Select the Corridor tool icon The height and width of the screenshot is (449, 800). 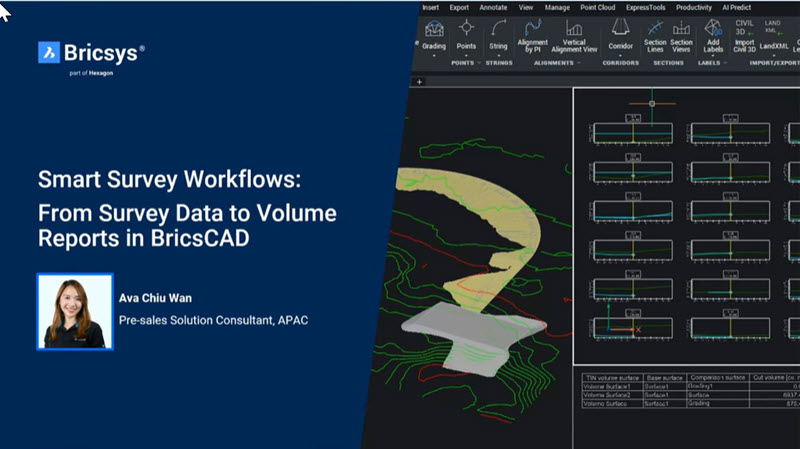pos(620,28)
